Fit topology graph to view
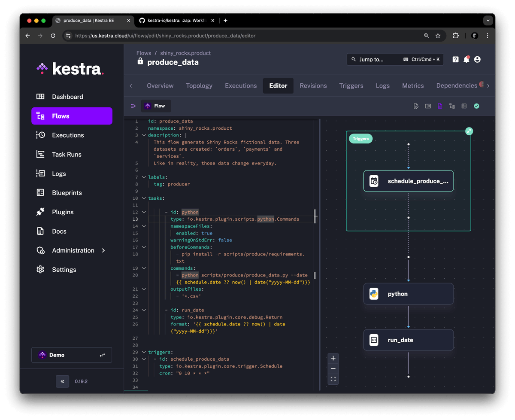The width and height of the screenshot is (515, 420). pyautogui.click(x=333, y=379)
